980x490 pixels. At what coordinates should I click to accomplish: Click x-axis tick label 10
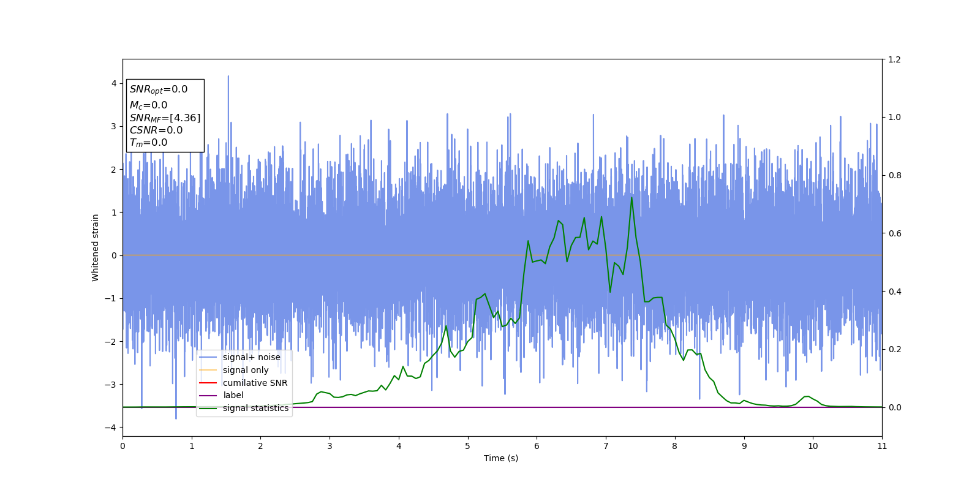pos(813,446)
